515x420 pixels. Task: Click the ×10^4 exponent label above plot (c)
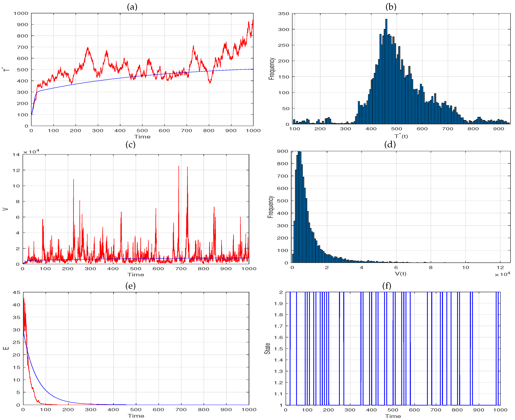(31, 152)
